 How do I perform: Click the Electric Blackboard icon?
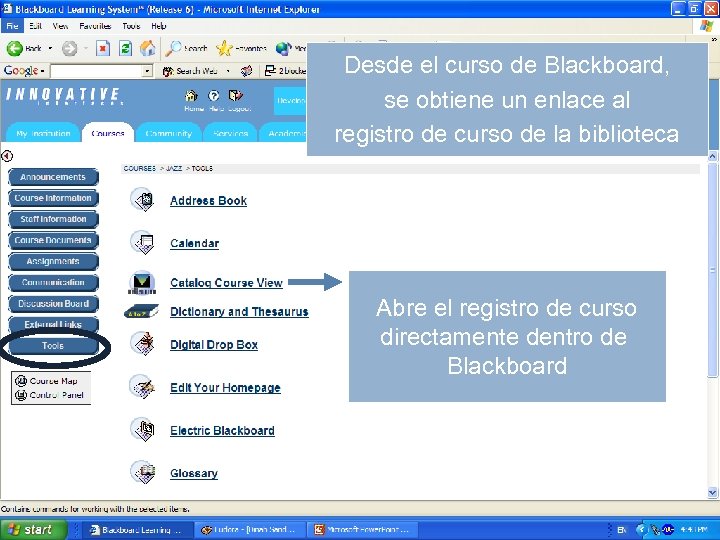click(x=143, y=430)
